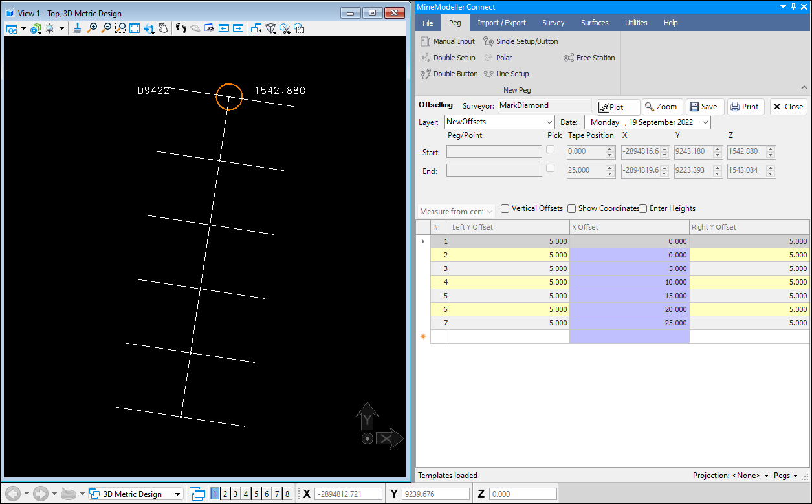Expand the Date picker dropdown

tap(705, 122)
